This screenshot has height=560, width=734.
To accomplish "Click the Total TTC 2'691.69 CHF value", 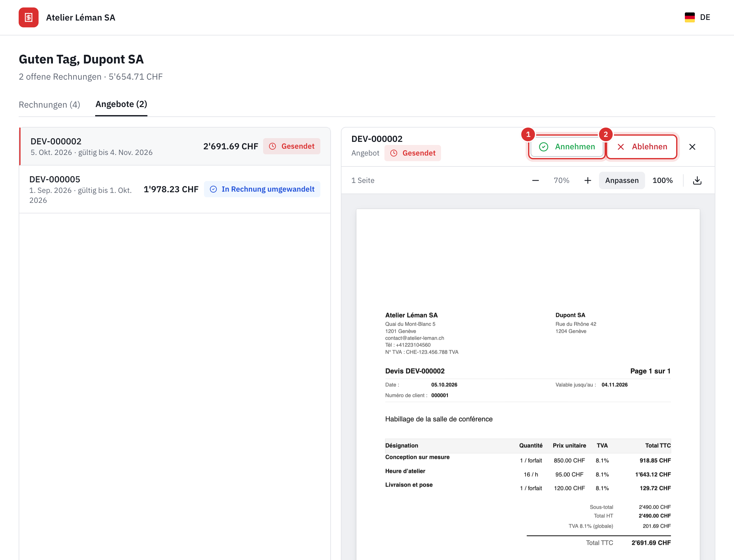I will click(651, 543).
